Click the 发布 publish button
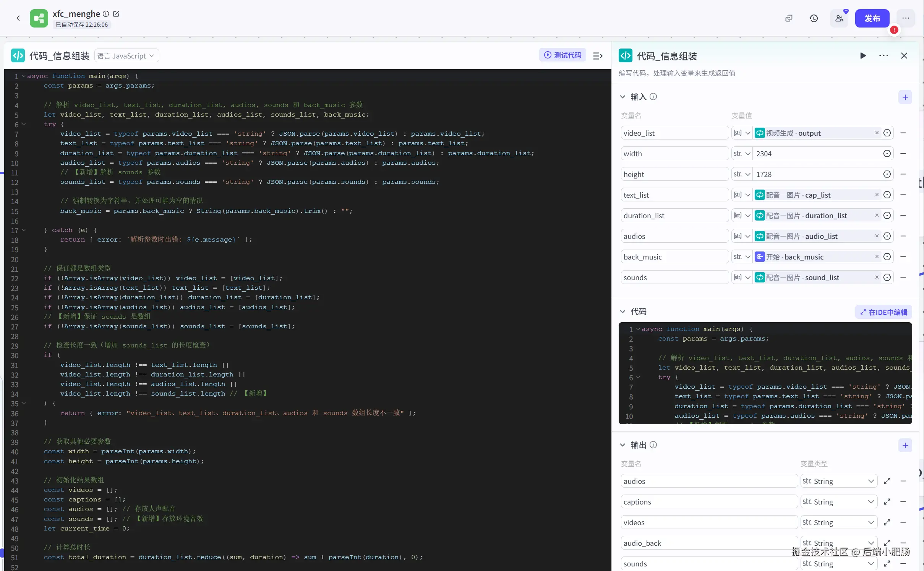The width and height of the screenshot is (924, 571). click(872, 18)
